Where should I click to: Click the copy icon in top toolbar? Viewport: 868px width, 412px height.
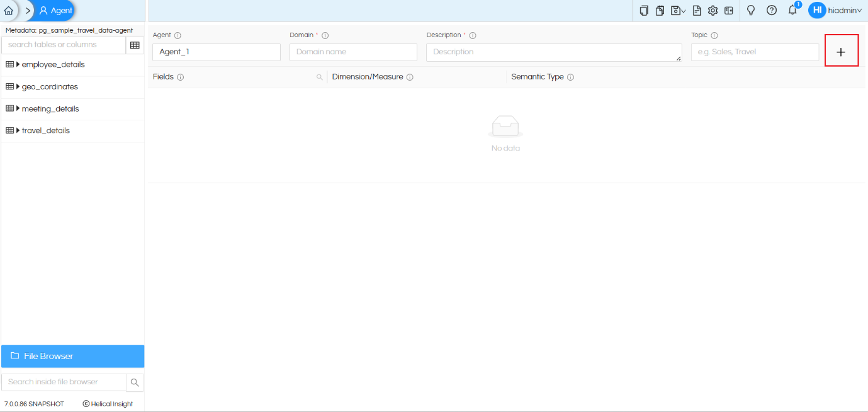point(643,11)
